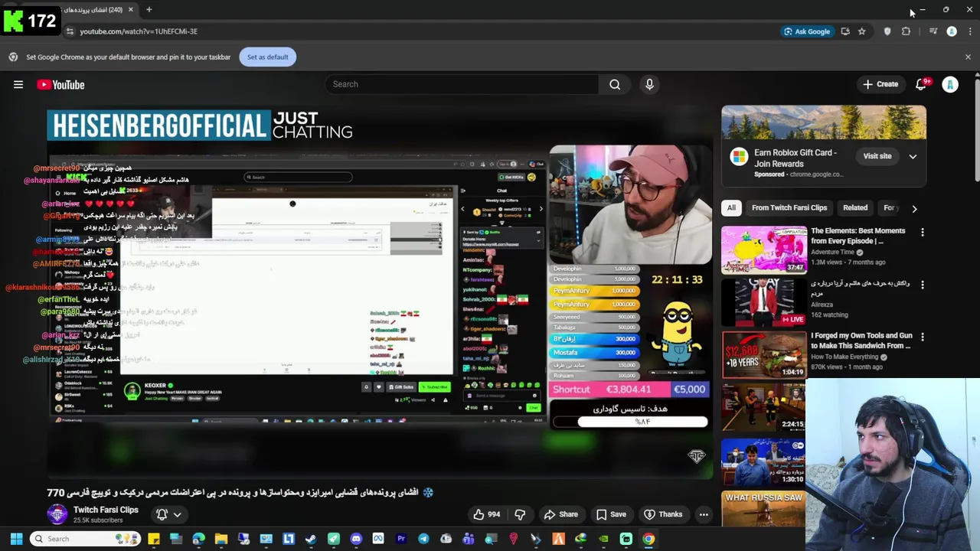Viewport: 980px width, 551px height.
Task: Click the Thanks button
Action: click(663, 514)
